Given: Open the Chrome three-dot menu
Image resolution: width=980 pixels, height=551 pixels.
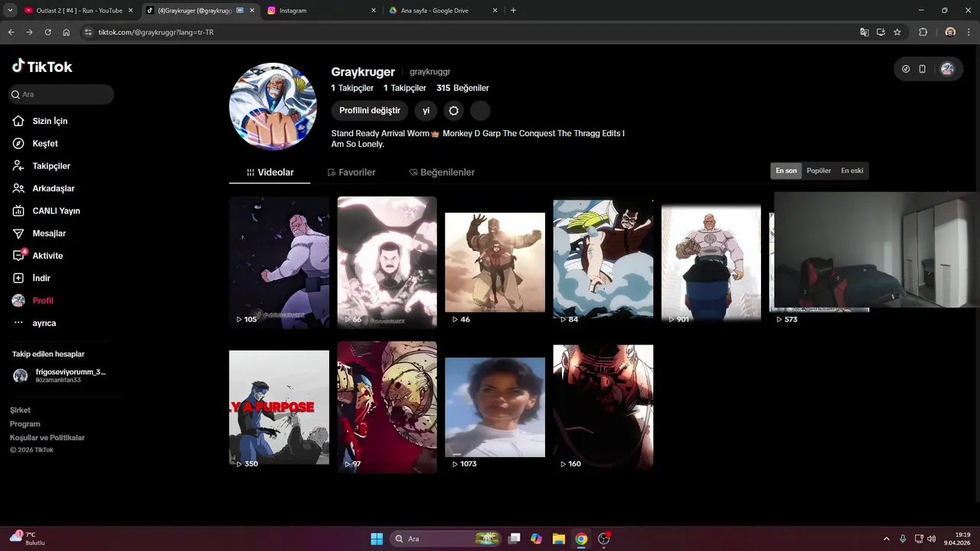Looking at the screenshot, I should [x=969, y=32].
